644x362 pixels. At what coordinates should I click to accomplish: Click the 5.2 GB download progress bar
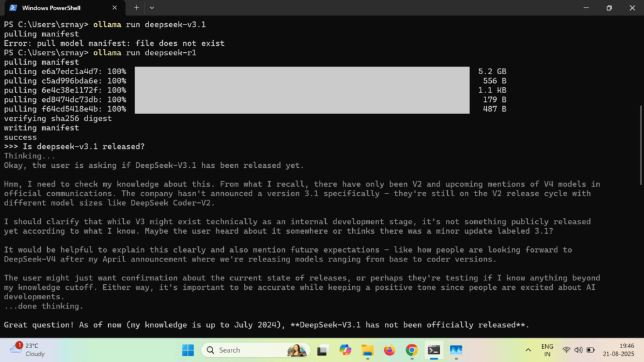coord(302,72)
